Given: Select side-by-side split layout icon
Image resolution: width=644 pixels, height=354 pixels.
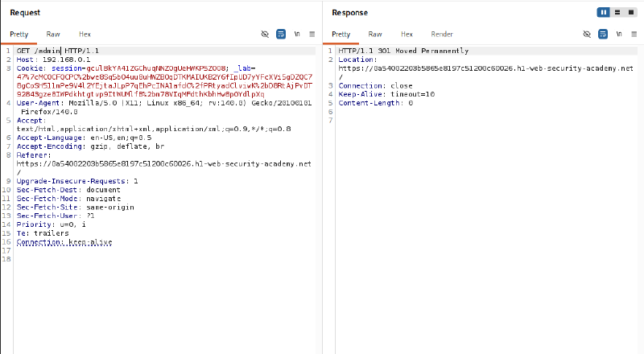Looking at the screenshot, I should tap(603, 12).
